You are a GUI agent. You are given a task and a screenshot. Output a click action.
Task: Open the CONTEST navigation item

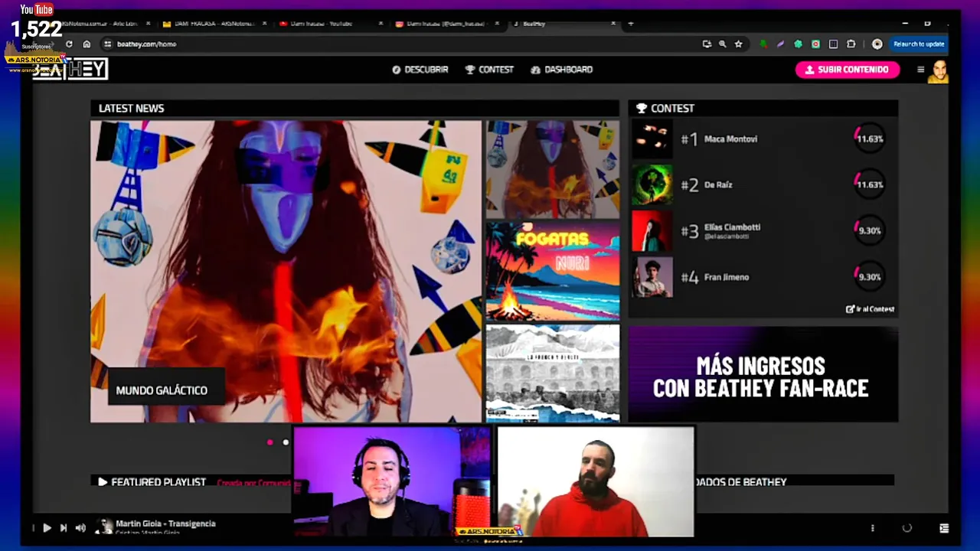point(489,70)
